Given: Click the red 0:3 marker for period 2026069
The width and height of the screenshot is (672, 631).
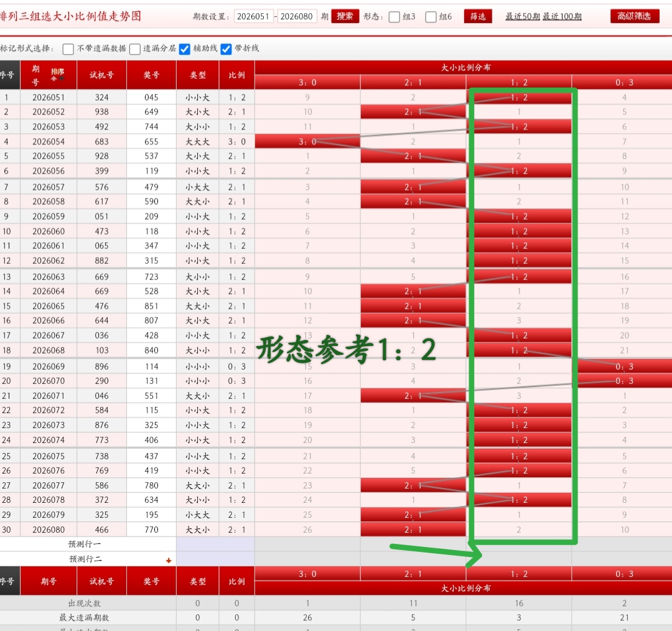Looking at the screenshot, I should [x=624, y=367].
